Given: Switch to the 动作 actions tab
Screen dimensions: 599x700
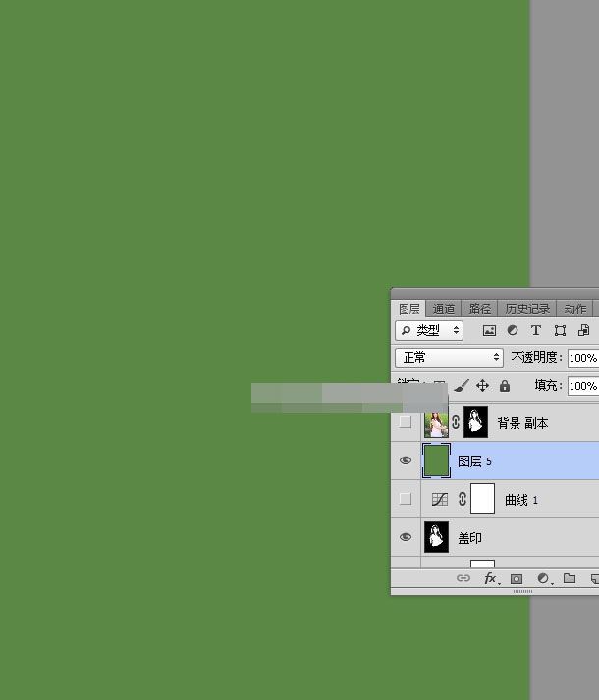Looking at the screenshot, I should pos(574,309).
